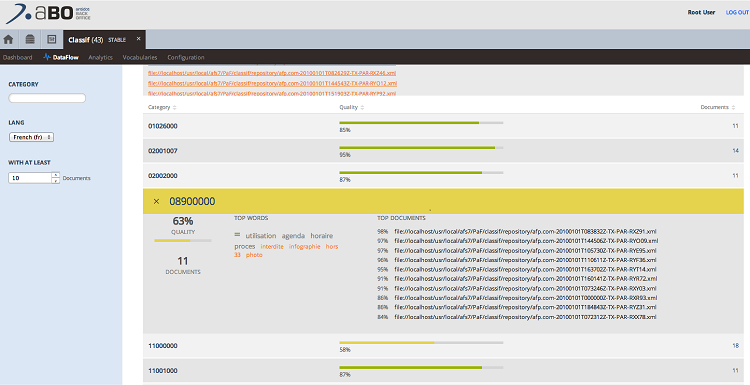750x385 pixels.
Task: Go to Configuration section
Action: (186, 57)
